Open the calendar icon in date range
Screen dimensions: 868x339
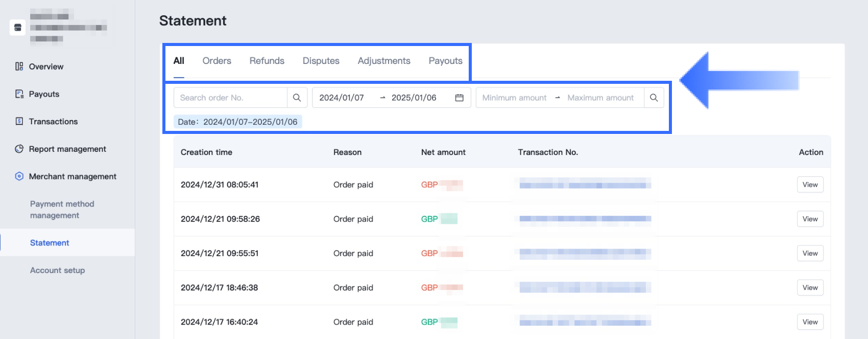459,98
